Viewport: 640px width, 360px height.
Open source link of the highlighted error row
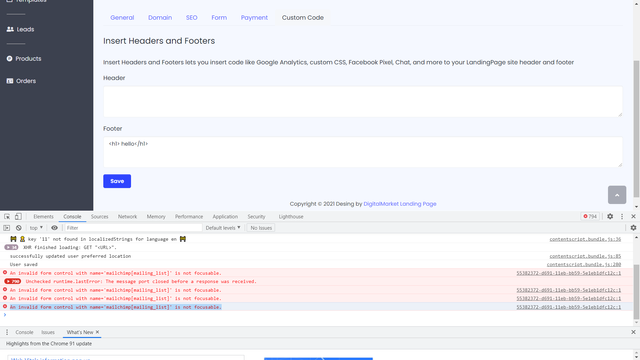tap(569, 307)
